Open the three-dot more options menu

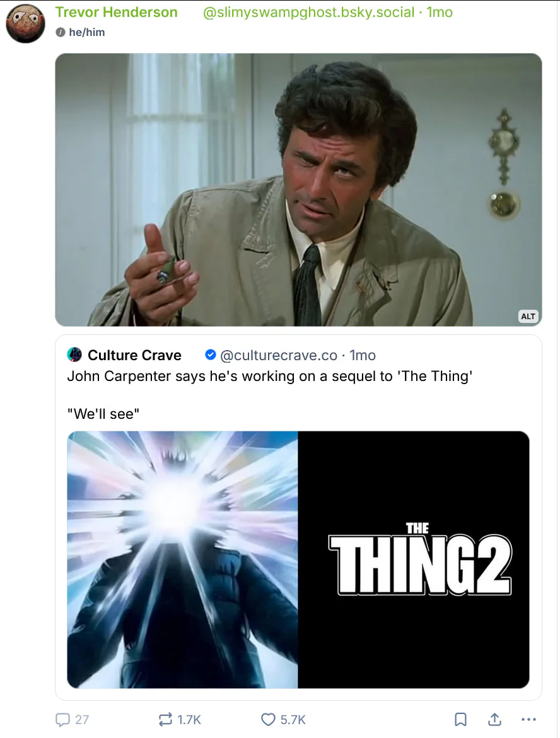(528, 719)
